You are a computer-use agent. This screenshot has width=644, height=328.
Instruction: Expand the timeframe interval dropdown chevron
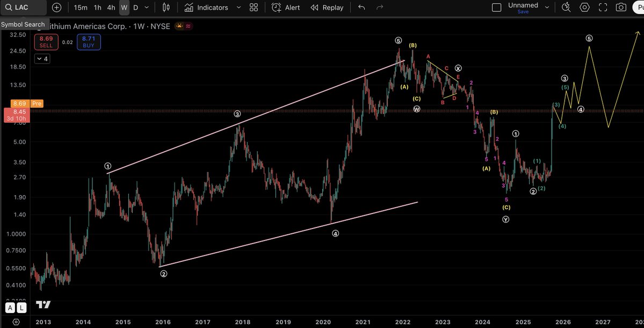pos(147,8)
